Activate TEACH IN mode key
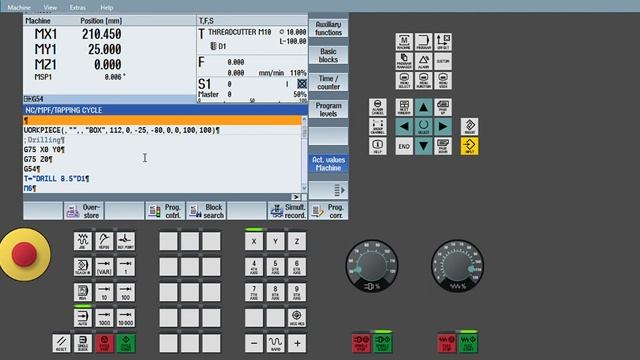Screen dimensions: 640x360 click(83, 267)
